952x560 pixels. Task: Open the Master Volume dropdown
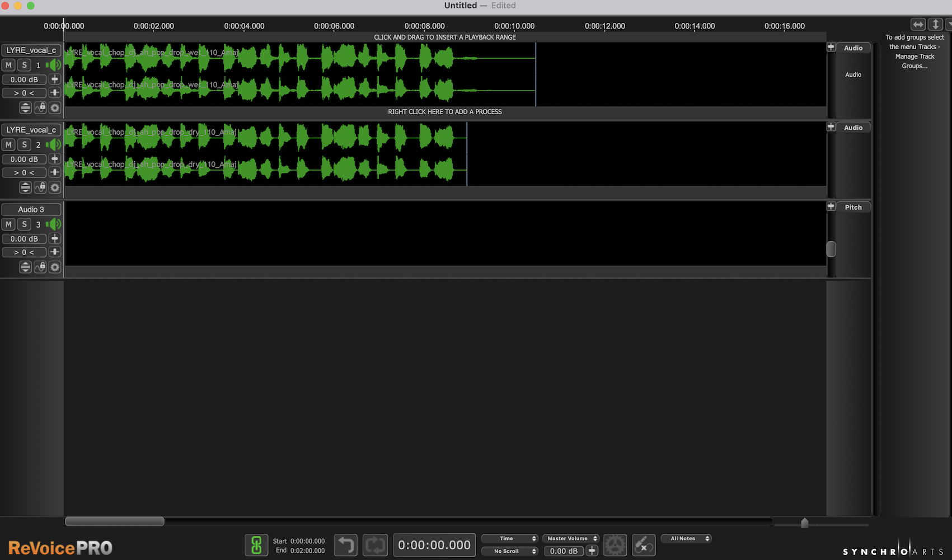click(571, 538)
